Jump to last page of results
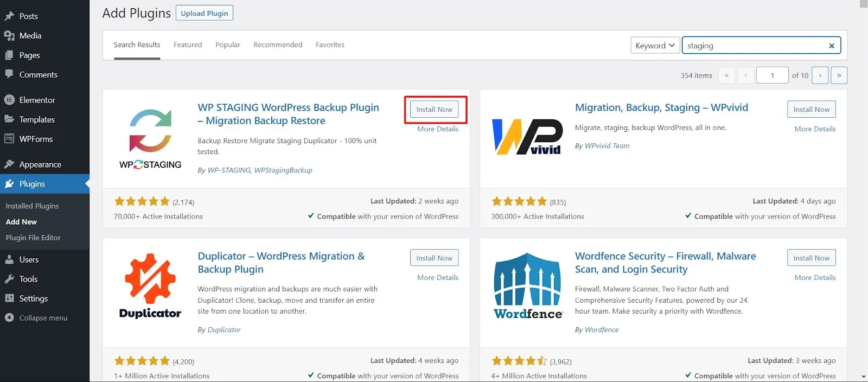 coord(839,75)
